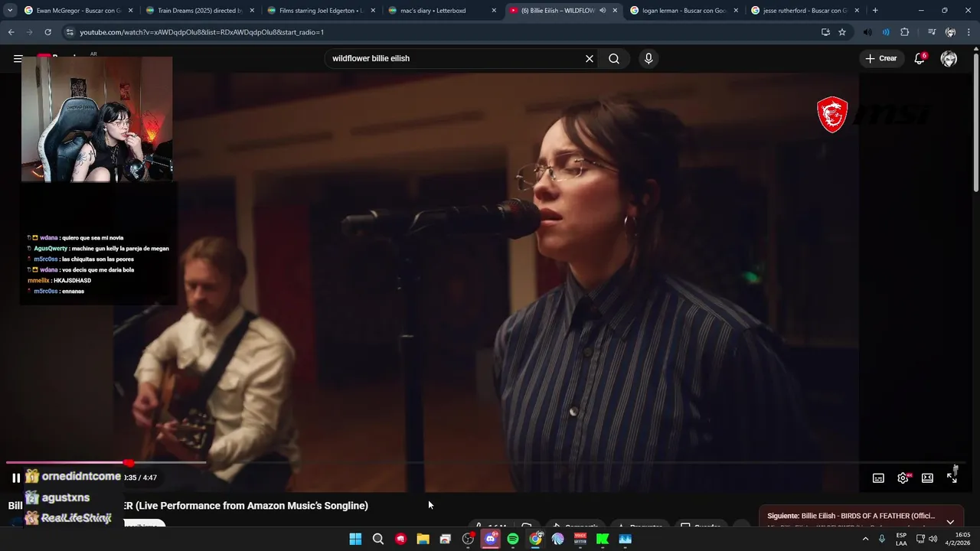Toggle subtitles in the video player
Viewport: 980px width, 551px height.
(878, 478)
